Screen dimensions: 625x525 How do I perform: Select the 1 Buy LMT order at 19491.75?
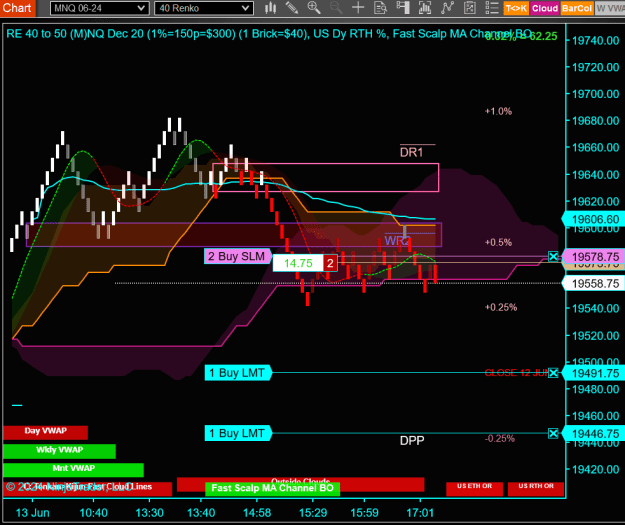coord(238,373)
